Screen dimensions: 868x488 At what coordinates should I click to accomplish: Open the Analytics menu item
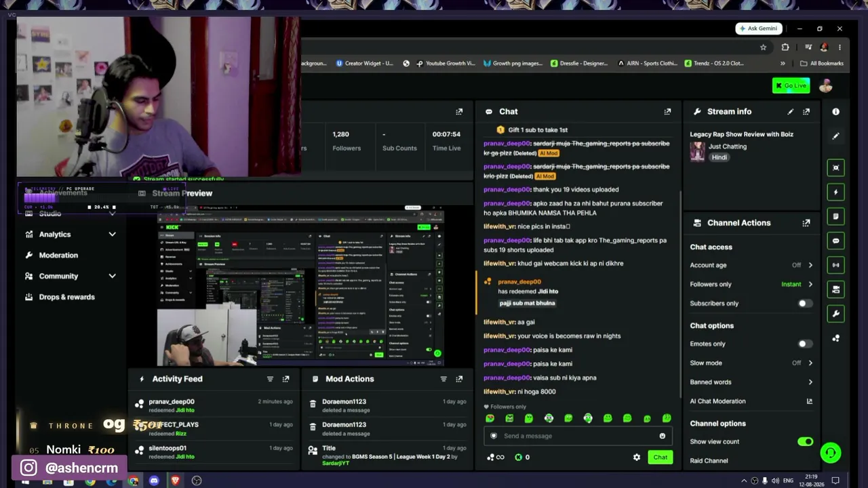pyautogui.click(x=55, y=235)
